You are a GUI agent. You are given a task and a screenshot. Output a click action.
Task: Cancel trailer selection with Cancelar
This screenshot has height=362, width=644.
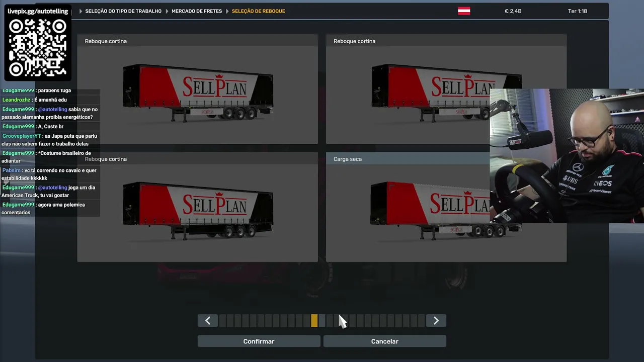(x=385, y=341)
